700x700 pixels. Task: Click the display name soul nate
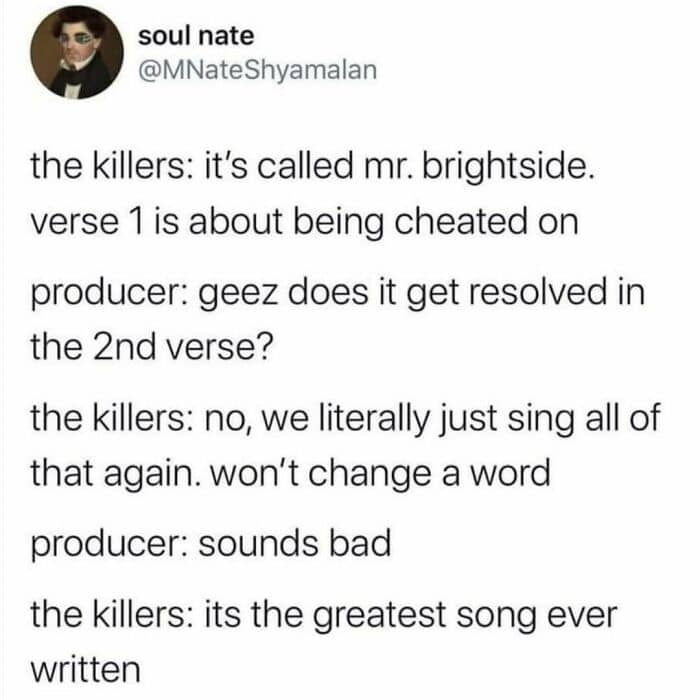point(196,36)
